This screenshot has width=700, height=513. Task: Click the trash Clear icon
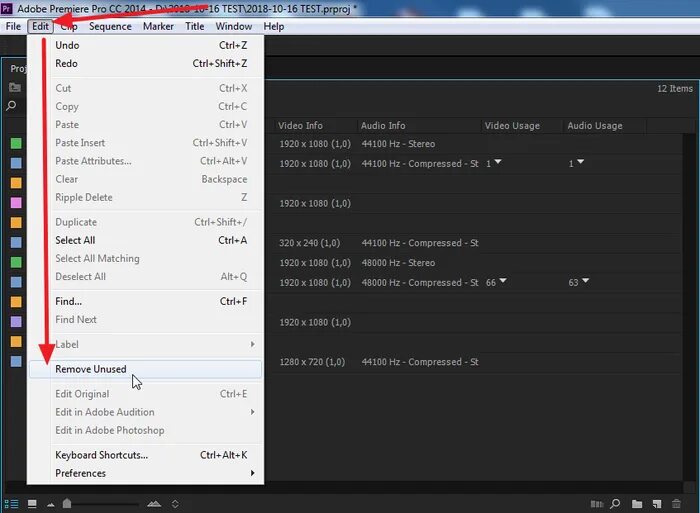pos(676,504)
